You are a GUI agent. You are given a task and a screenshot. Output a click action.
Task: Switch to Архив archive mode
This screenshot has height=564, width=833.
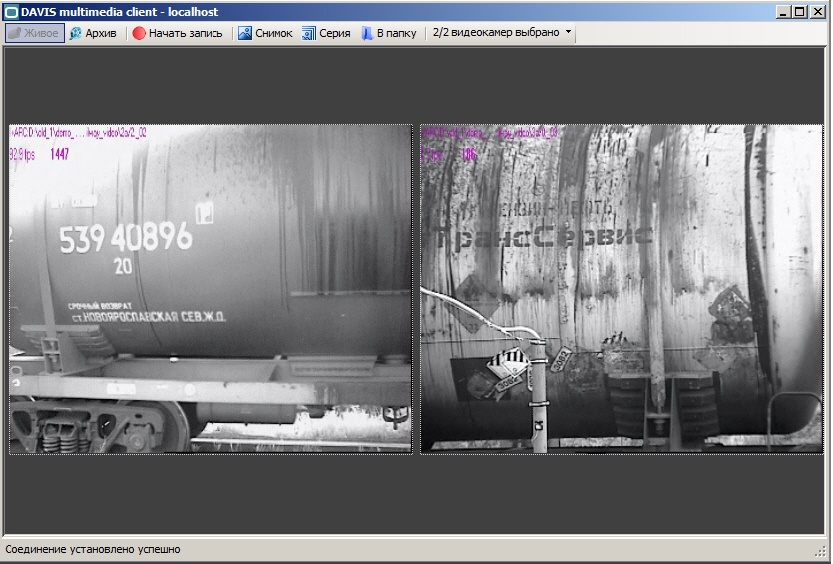[x=93, y=33]
